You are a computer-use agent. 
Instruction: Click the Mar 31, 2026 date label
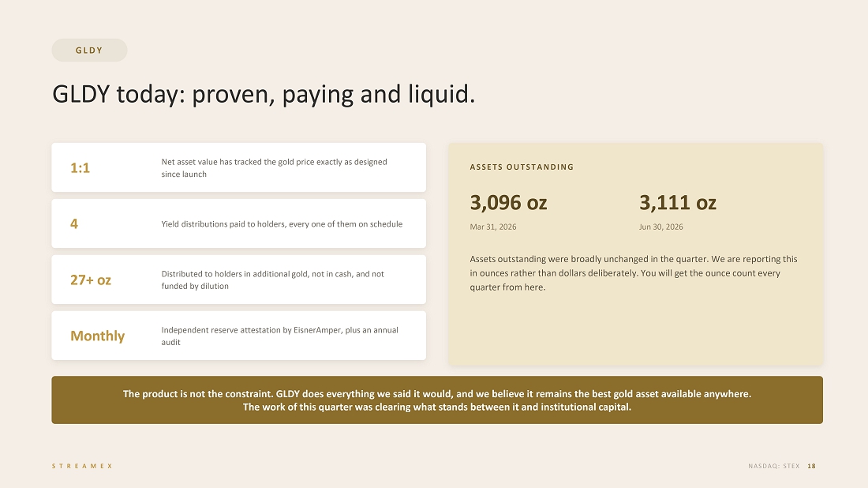493,227
